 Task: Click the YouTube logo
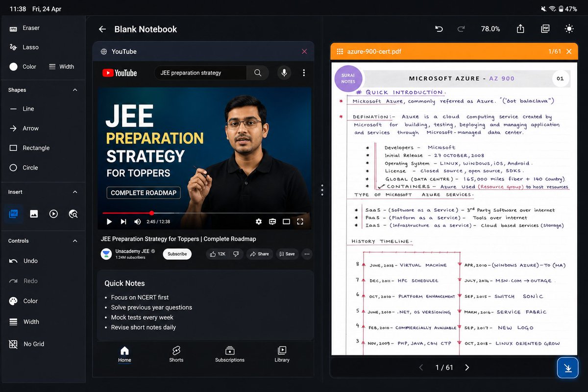pos(120,73)
